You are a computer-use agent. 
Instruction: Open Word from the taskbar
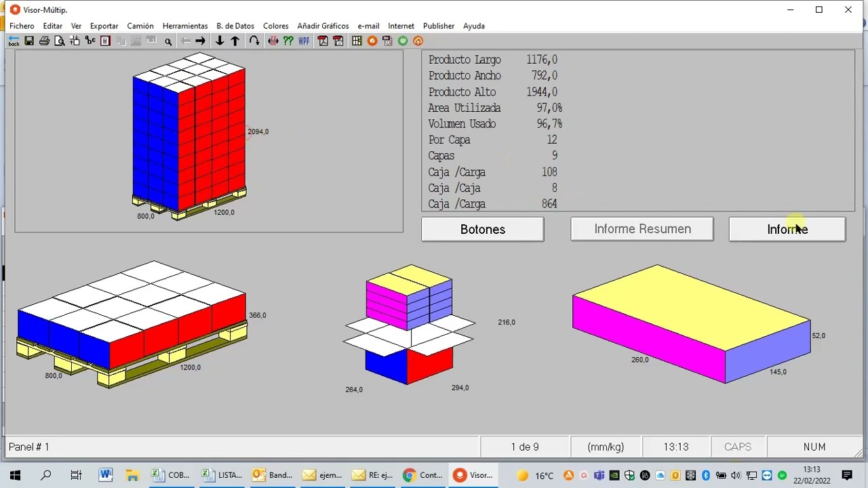[105, 475]
